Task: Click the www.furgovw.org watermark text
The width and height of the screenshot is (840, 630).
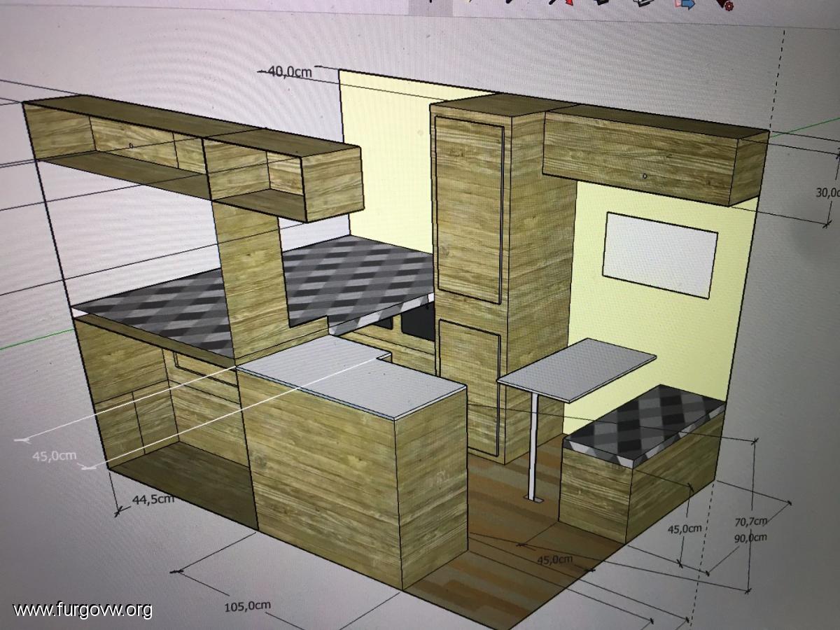Action: (83, 610)
